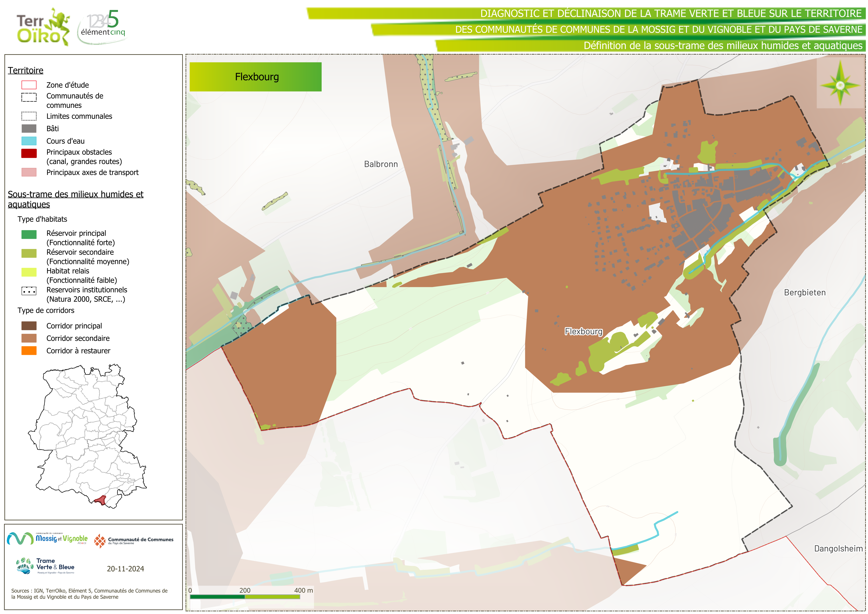Click the Pays de Saverne logo
Image resolution: width=868 pixels, height=614 pixels.
click(x=134, y=541)
